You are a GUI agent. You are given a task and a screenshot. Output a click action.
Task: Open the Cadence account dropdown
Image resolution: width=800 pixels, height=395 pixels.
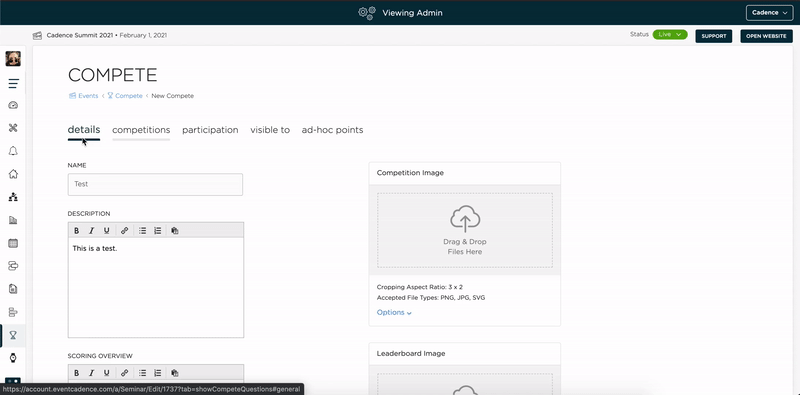(x=769, y=13)
